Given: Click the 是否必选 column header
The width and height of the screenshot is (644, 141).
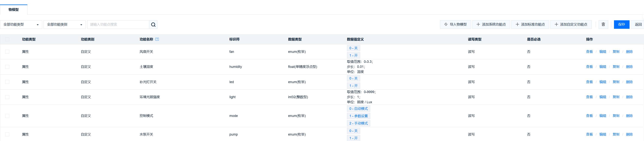Looking at the screenshot, I should (x=534, y=39).
